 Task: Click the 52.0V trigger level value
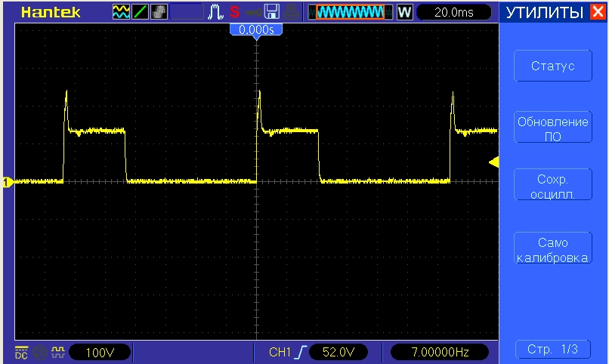click(x=338, y=352)
